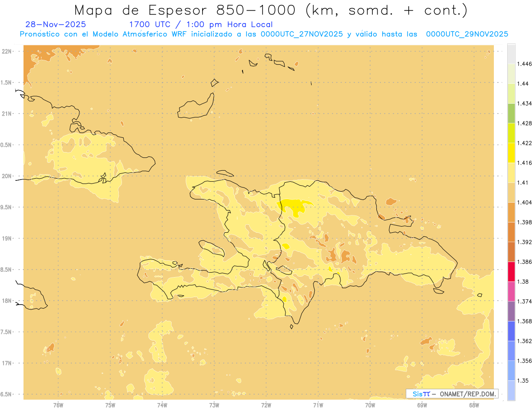Screen dimensions: 532x411
Task: Click the colorbar value 1.434
Action: click(524, 103)
